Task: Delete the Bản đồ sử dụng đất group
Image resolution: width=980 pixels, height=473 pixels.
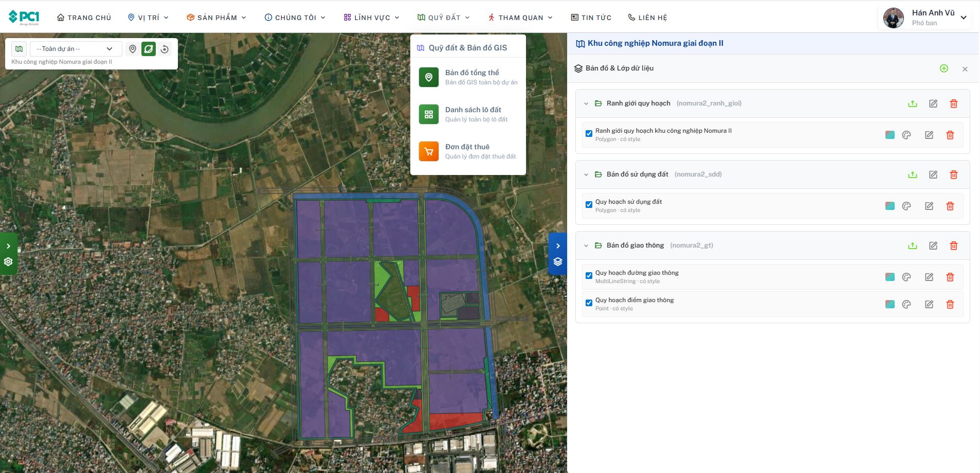Action: click(953, 174)
